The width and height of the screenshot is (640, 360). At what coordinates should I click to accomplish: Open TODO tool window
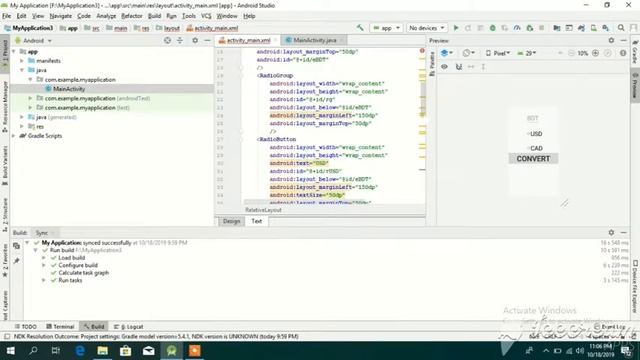[x=25, y=327]
